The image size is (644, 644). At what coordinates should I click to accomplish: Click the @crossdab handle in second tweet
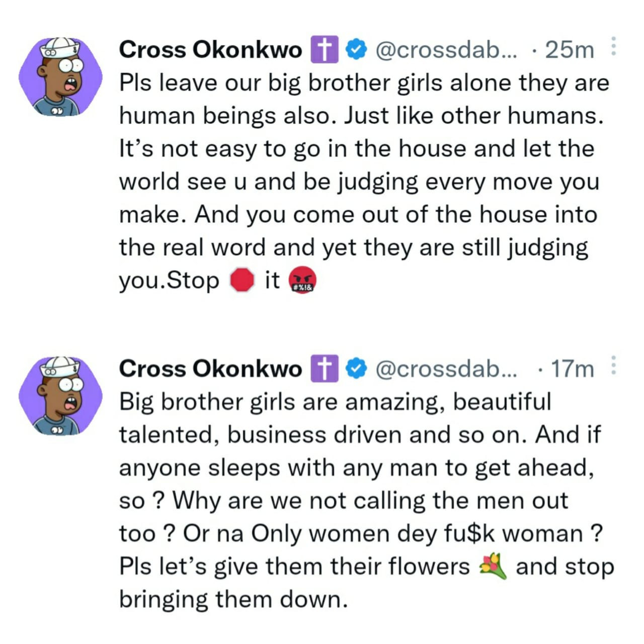[447, 369]
